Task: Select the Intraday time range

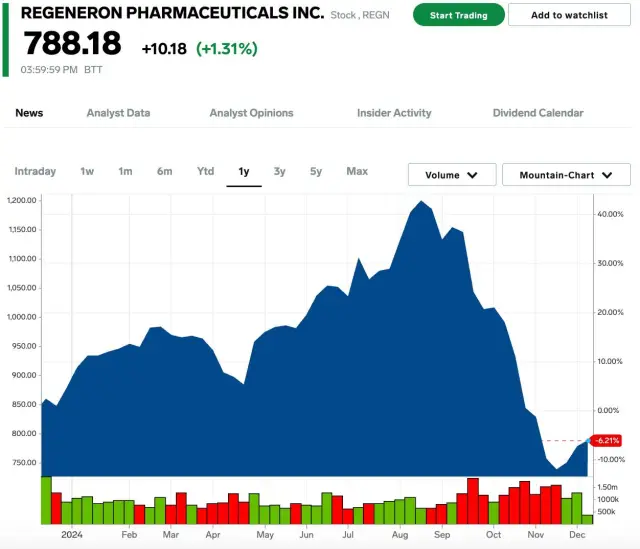Action: click(x=35, y=171)
